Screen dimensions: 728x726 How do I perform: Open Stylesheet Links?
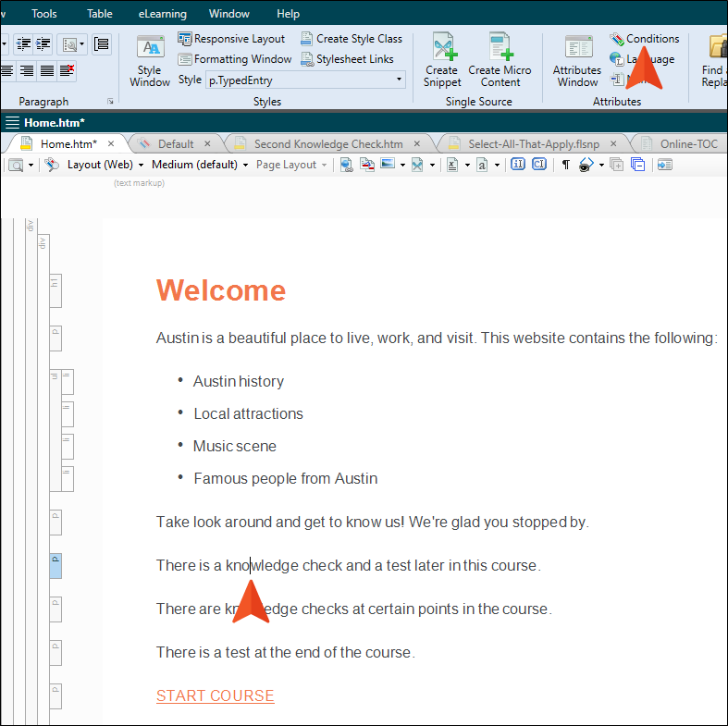coord(347,59)
